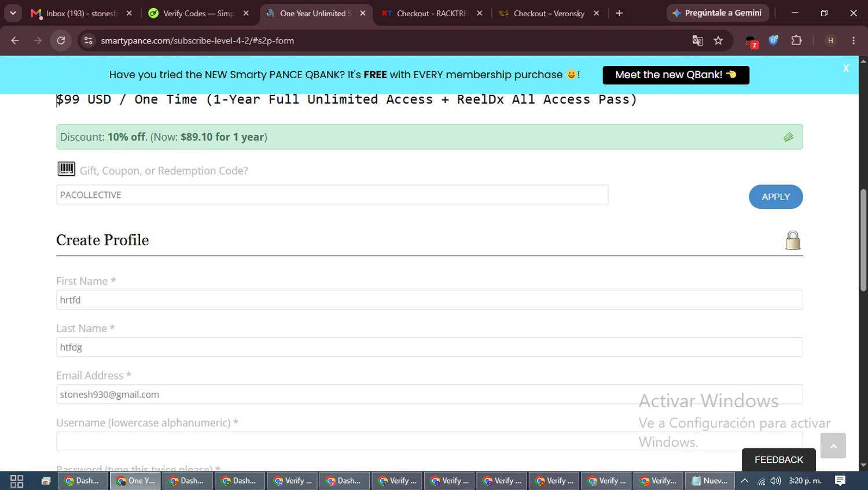
Task: Click the coupon code field containing PACOLLECTIVE
Action: pos(332,195)
